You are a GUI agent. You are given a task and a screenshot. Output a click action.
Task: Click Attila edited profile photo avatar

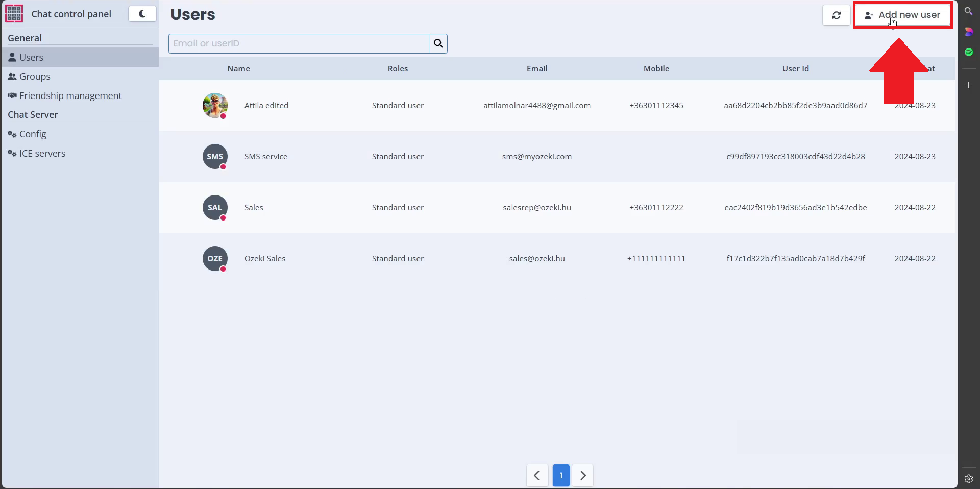coord(215,105)
